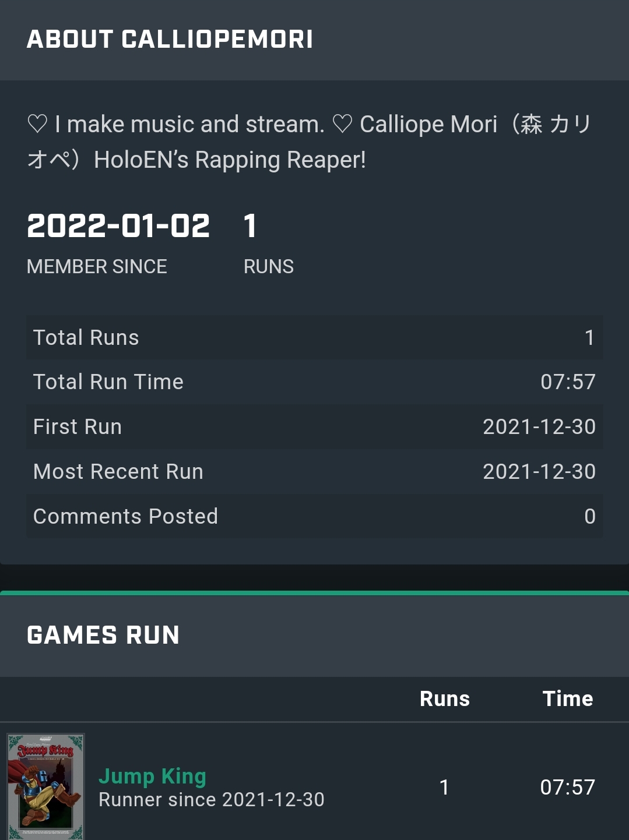Click the large runs count number 1
Screen dimensions: 629x840
(250, 226)
